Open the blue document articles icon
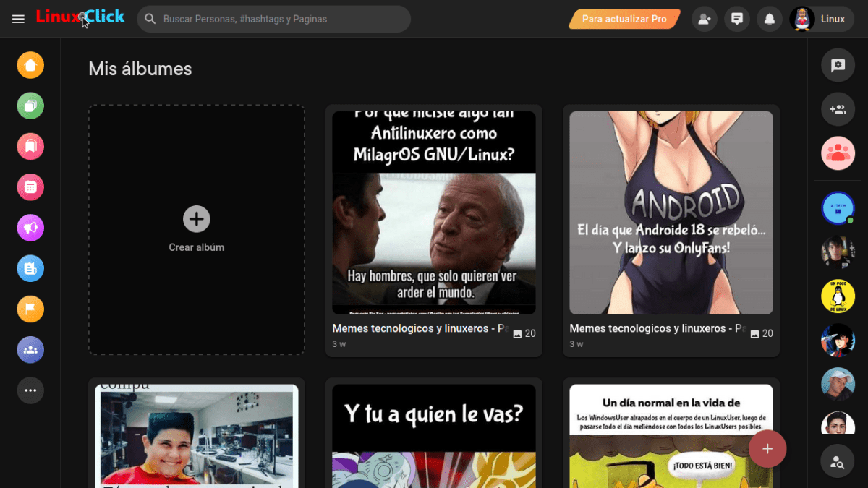 pyautogui.click(x=30, y=269)
